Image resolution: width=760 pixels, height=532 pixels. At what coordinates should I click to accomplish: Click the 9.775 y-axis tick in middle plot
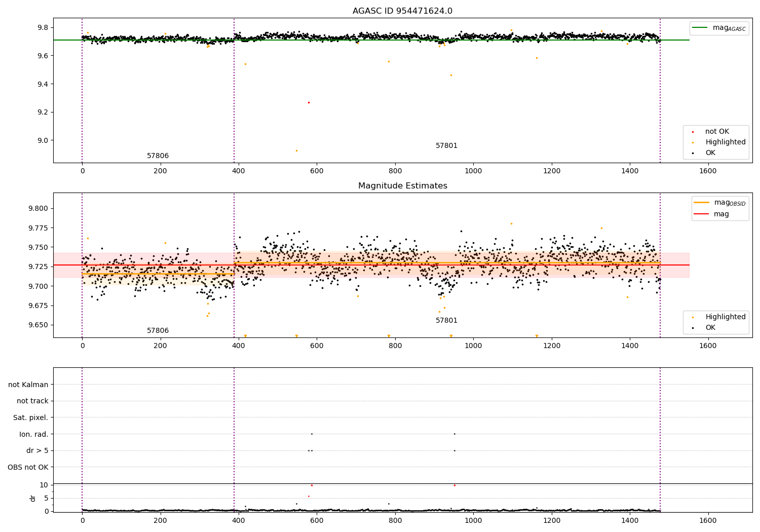39,228
